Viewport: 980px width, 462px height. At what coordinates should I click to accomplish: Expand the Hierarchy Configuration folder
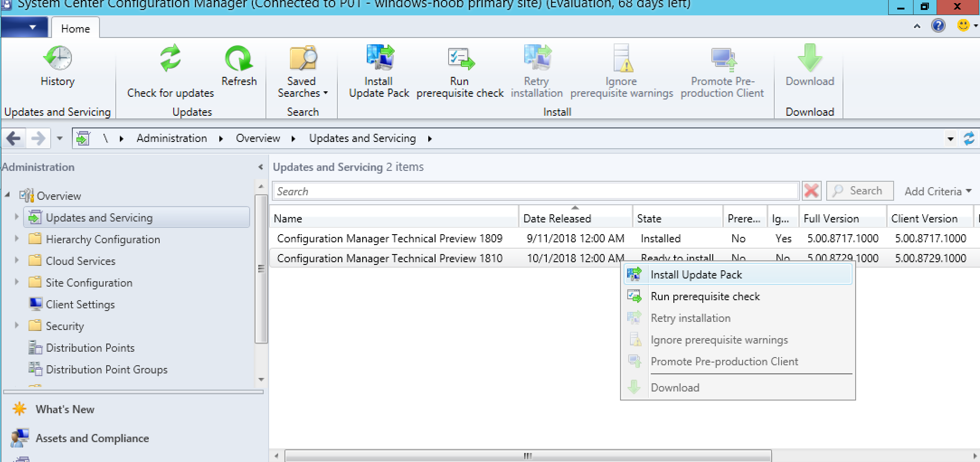coord(17,238)
